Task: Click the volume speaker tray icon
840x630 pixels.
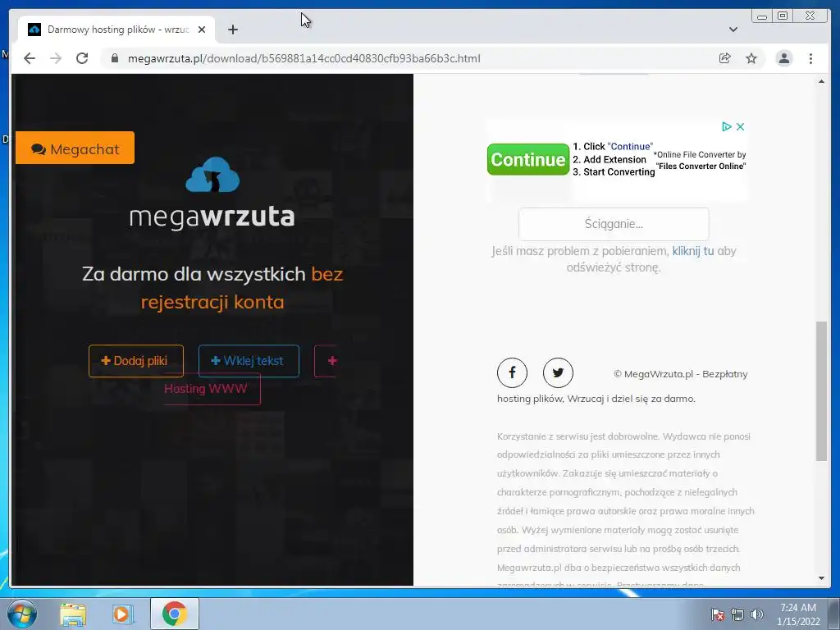Action: 757,614
